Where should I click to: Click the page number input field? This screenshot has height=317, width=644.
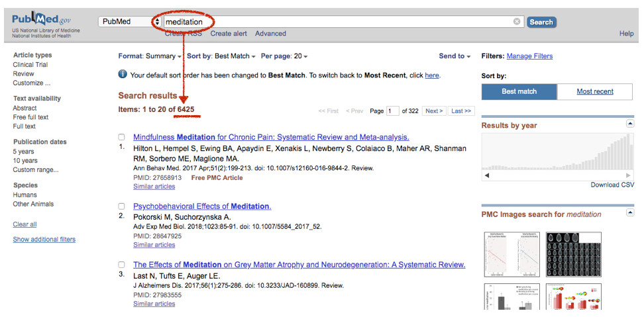tap(392, 111)
